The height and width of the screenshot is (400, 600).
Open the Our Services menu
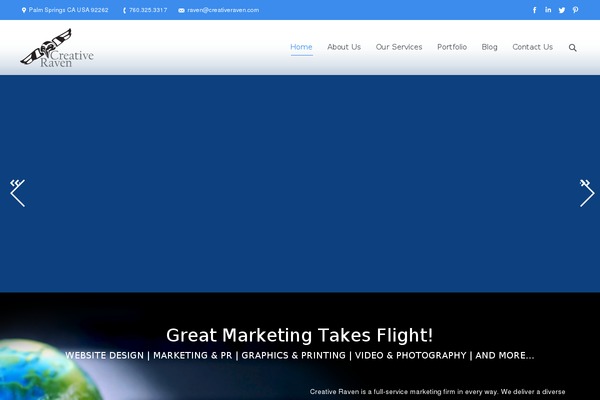click(399, 47)
